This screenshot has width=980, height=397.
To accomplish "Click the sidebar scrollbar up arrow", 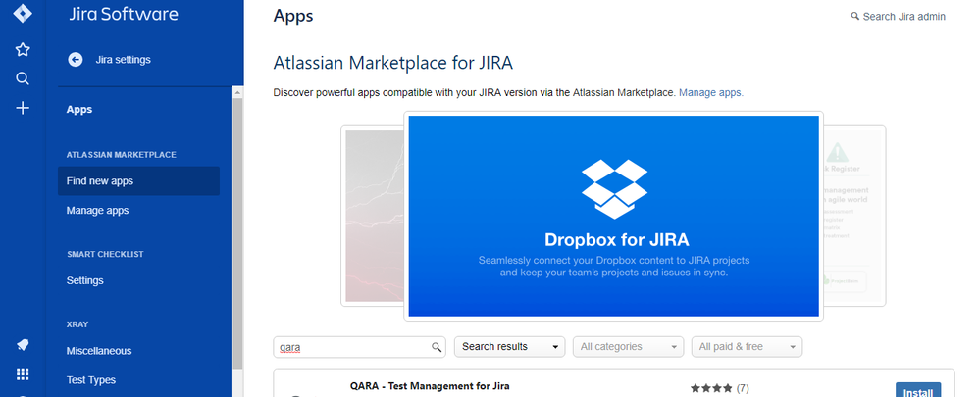I will (237, 92).
